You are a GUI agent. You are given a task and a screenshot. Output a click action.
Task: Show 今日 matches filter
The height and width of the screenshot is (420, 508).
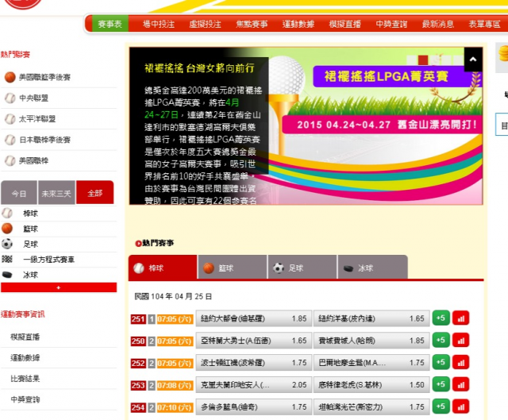[x=19, y=193]
